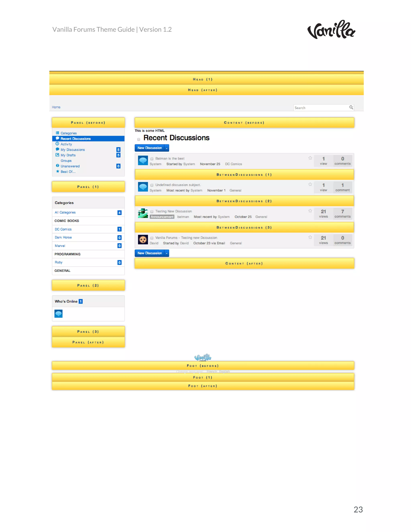Click the Vanilla Forums footer logo
This screenshot has height=532, width=411.
(x=203, y=357)
